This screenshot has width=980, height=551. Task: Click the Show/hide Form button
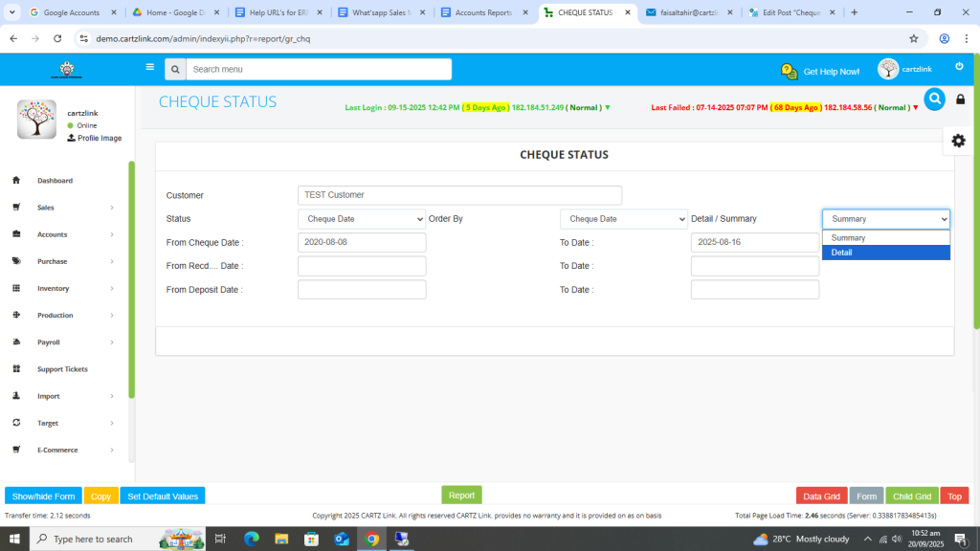click(43, 496)
